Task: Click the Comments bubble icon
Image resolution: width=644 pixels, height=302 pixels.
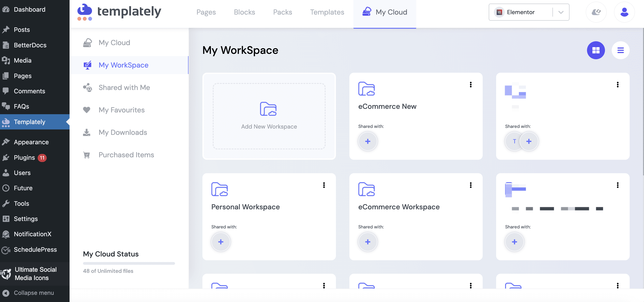Action: tap(6, 91)
